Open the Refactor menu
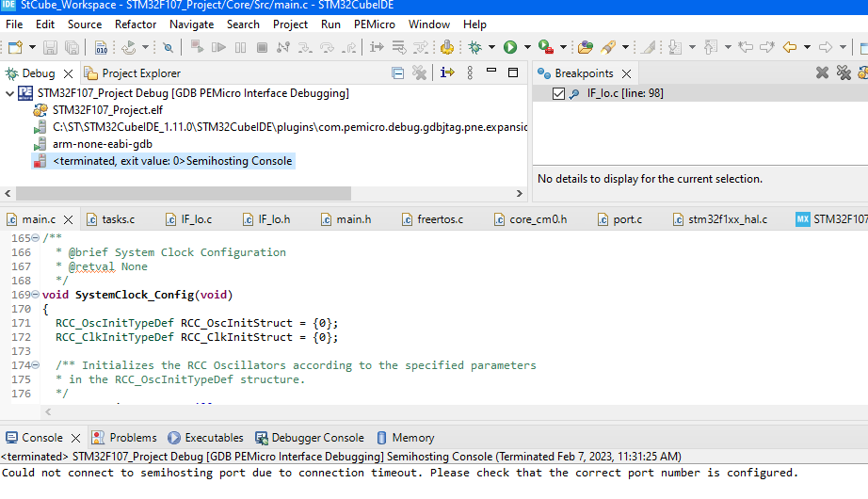This screenshot has width=868, height=499. click(136, 24)
